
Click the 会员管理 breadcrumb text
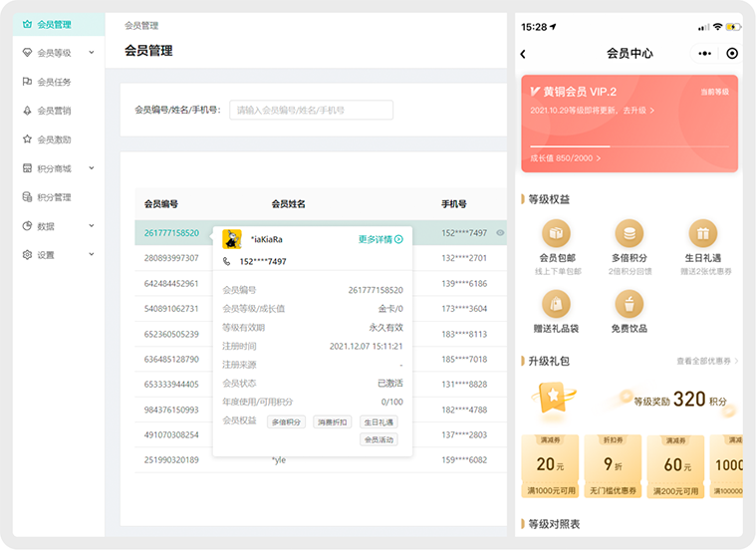coord(141,26)
